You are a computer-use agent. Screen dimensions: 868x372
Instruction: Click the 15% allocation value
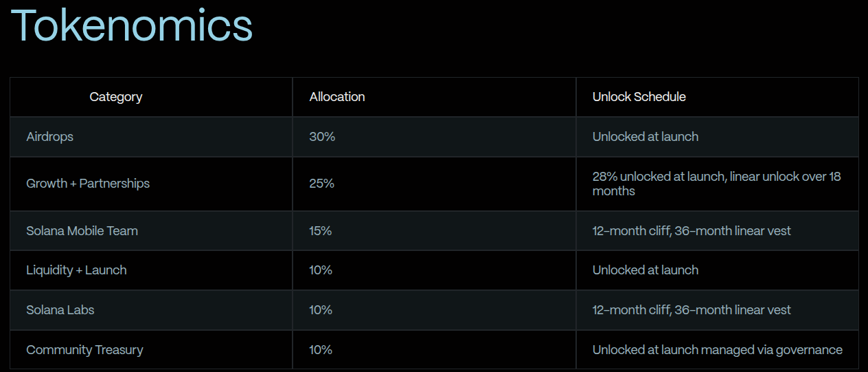(321, 231)
